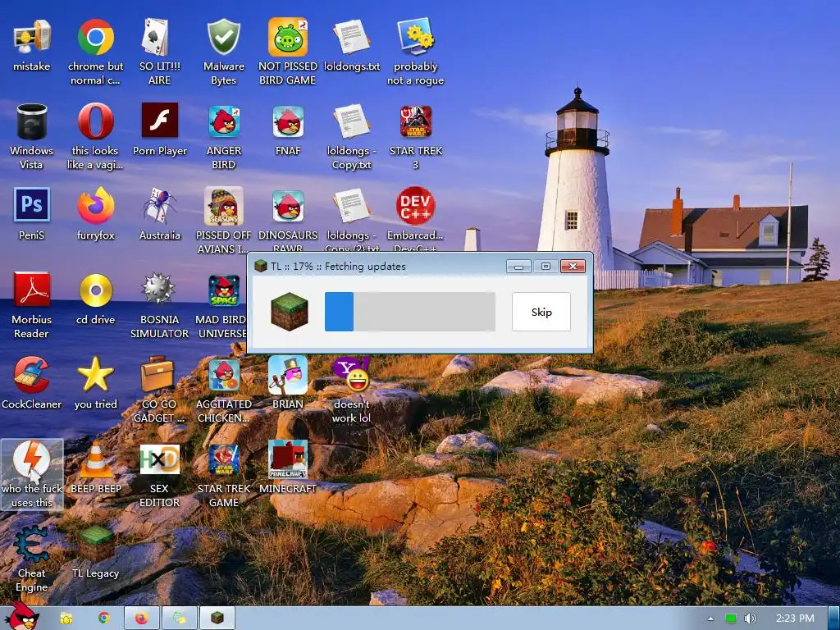Select the Photoshop Ps desktop icon
The width and height of the screenshot is (840, 630).
click(x=32, y=204)
